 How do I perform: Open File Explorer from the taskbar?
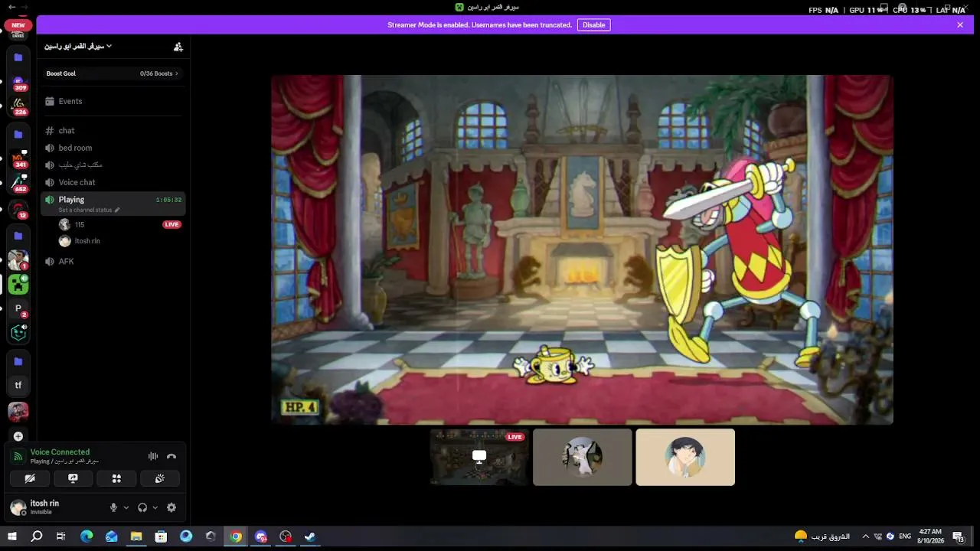[136, 536]
